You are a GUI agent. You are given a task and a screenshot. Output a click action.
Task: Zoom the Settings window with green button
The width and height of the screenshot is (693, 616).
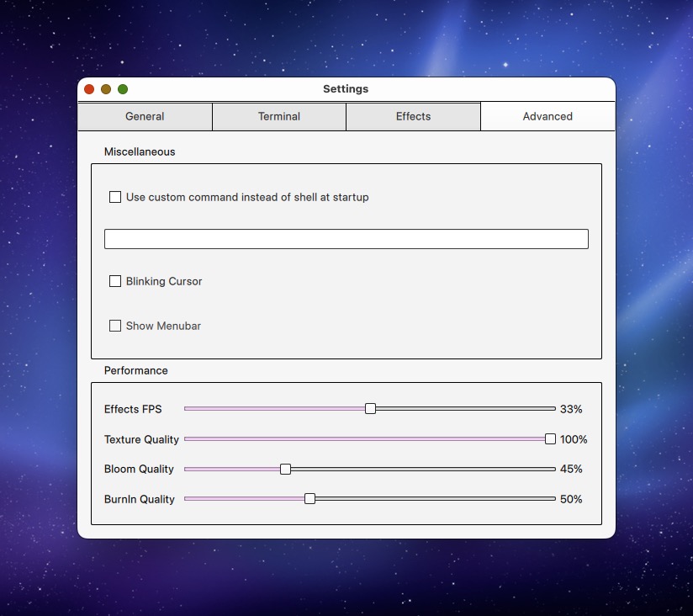point(123,89)
